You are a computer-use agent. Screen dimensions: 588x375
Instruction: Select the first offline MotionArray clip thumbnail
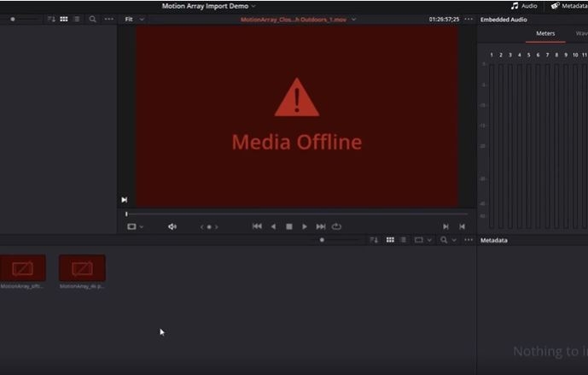pos(22,268)
